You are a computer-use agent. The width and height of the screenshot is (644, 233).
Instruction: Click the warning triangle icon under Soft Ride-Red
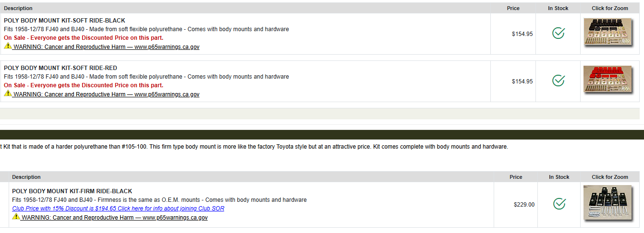8,94
